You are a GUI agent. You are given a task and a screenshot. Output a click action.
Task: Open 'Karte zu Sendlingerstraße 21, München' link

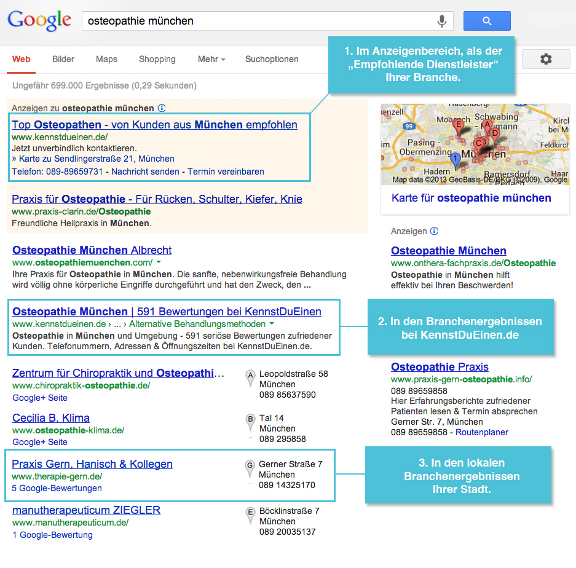point(97,159)
